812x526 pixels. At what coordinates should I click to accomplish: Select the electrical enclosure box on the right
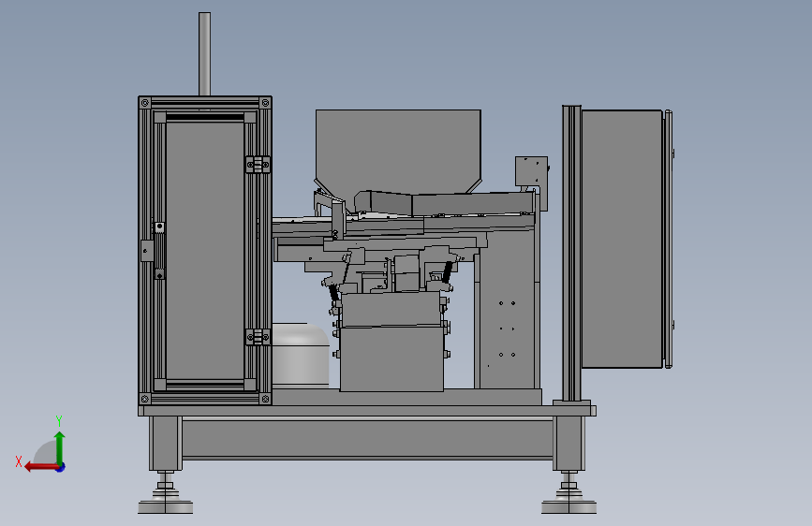[x=622, y=239]
